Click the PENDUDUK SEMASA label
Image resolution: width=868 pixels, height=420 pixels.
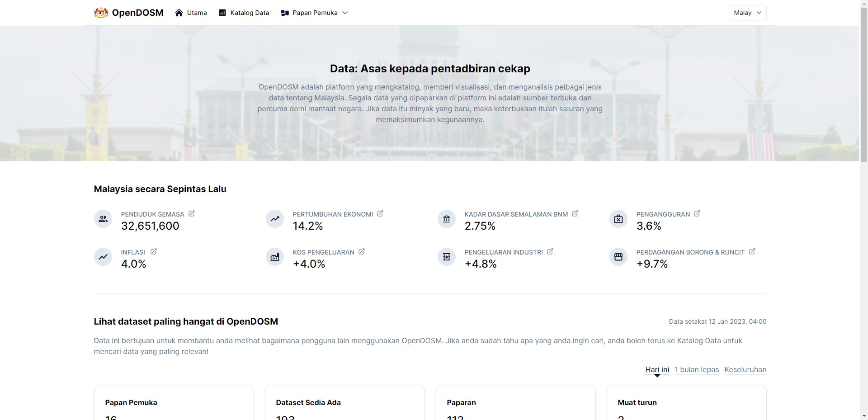click(152, 214)
